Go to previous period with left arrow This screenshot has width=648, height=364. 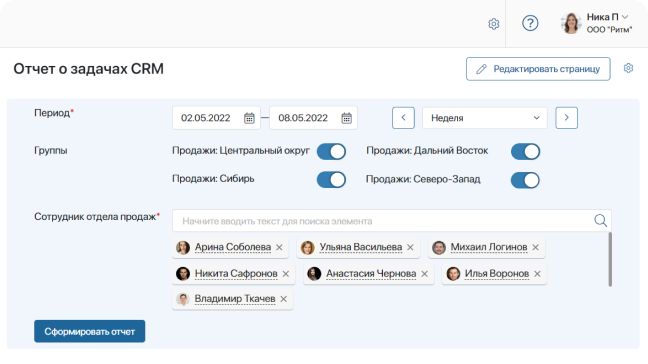(403, 118)
